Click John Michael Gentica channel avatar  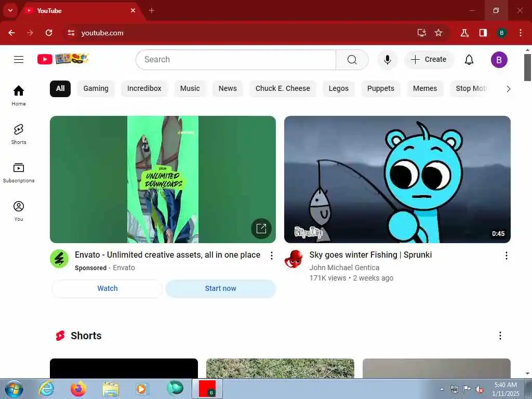(x=294, y=259)
